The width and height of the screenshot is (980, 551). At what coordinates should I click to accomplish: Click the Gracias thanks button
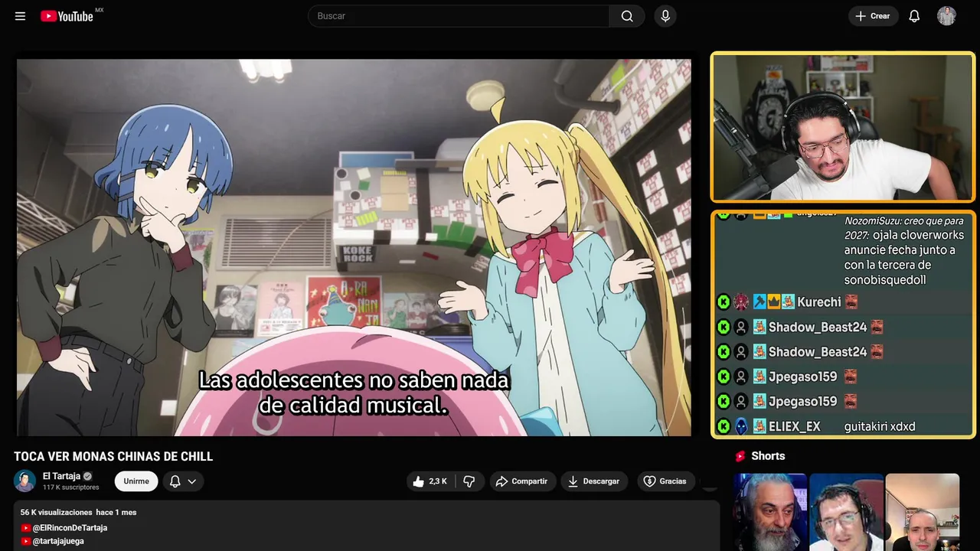[665, 481]
